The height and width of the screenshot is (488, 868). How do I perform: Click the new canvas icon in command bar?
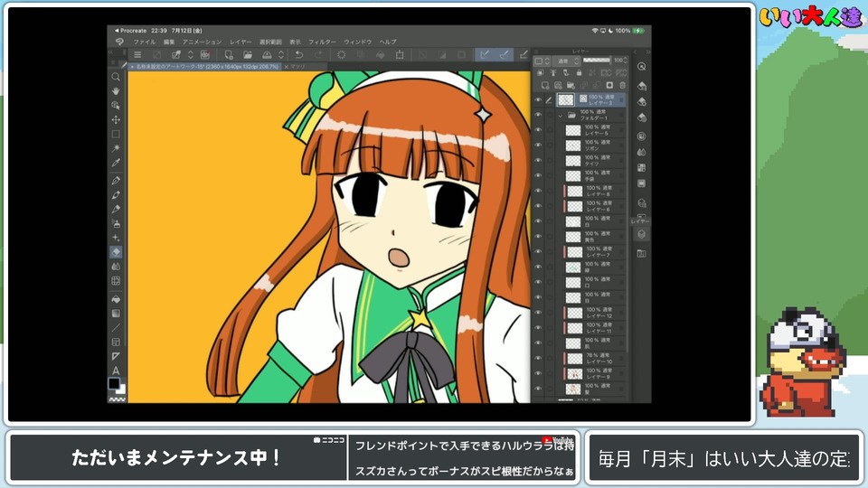[228, 55]
